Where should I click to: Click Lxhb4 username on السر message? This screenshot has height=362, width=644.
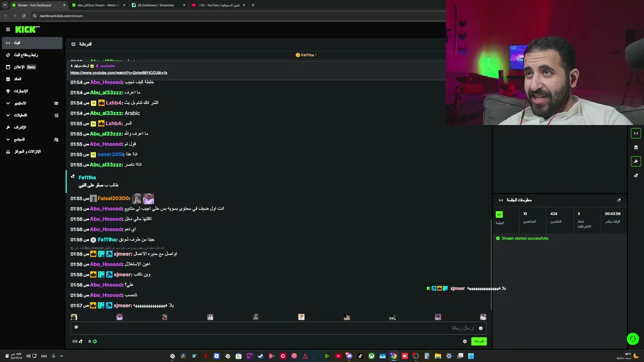pos(114,123)
